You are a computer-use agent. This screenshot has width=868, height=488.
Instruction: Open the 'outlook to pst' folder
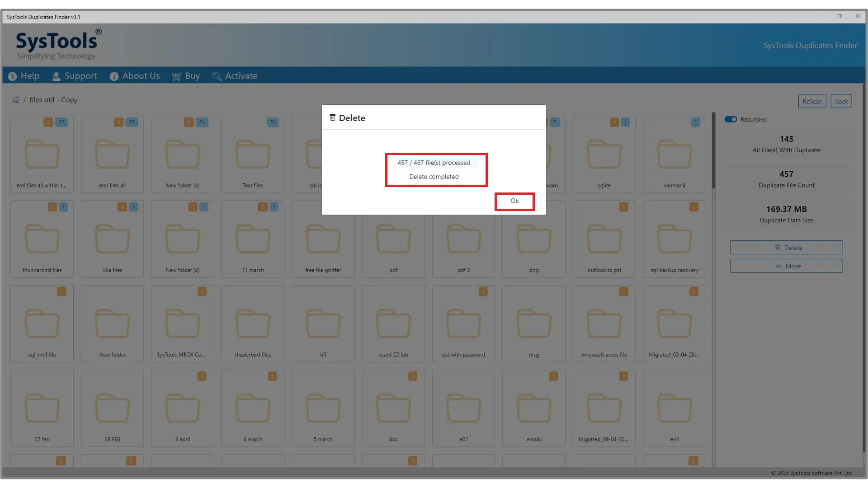pyautogui.click(x=604, y=239)
